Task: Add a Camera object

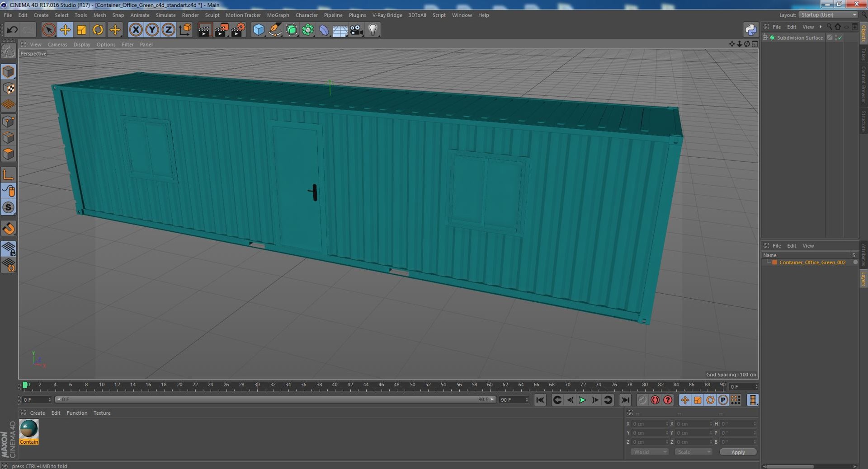Action: (356, 30)
